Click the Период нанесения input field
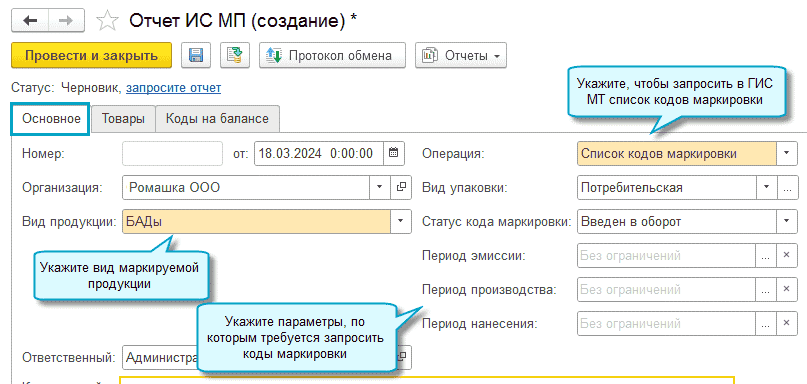 tap(666, 324)
